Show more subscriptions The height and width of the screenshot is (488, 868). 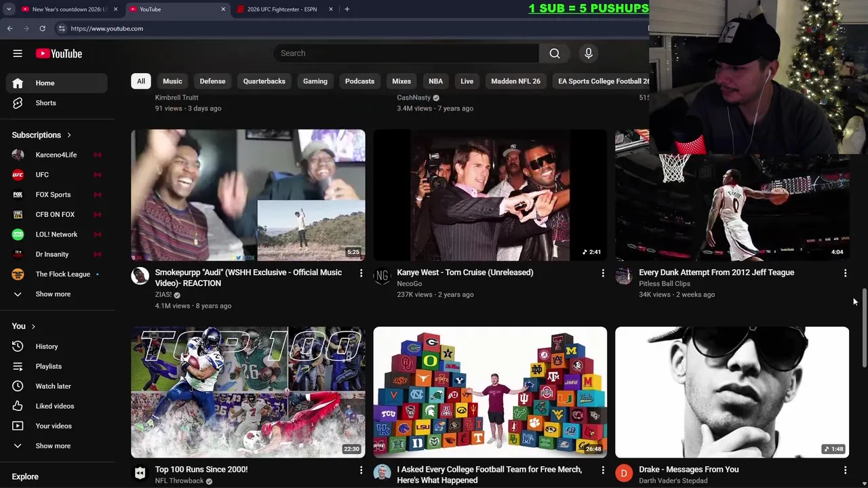coord(57,294)
